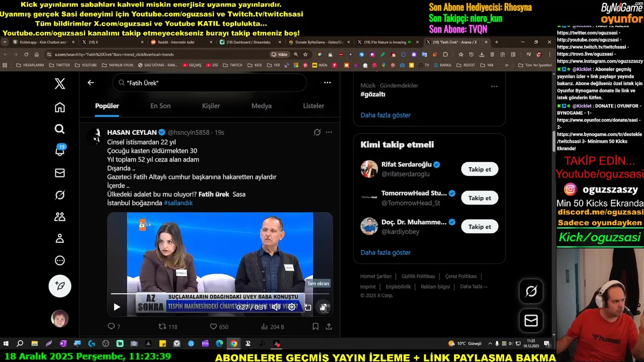Open the Tüm Yer İşaretleri folder
644x362 pixels.
[535, 65]
